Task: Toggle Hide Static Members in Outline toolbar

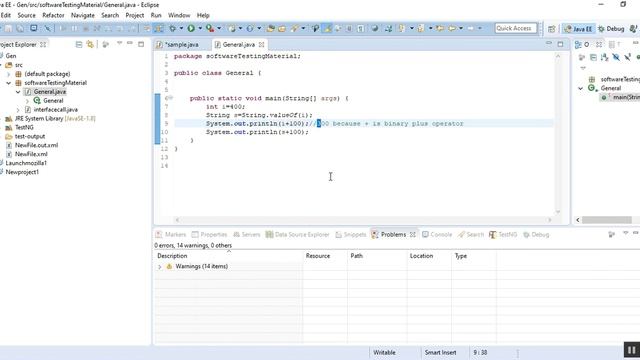Action: (x=627, y=57)
